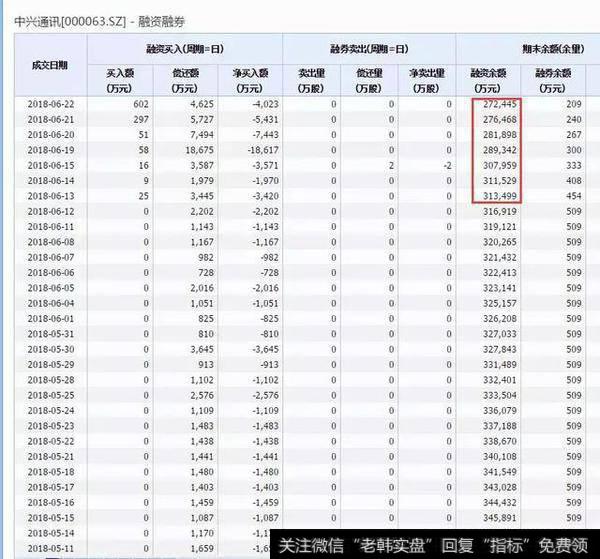Sort by 融券余额(万元) column header

(553, 81)
